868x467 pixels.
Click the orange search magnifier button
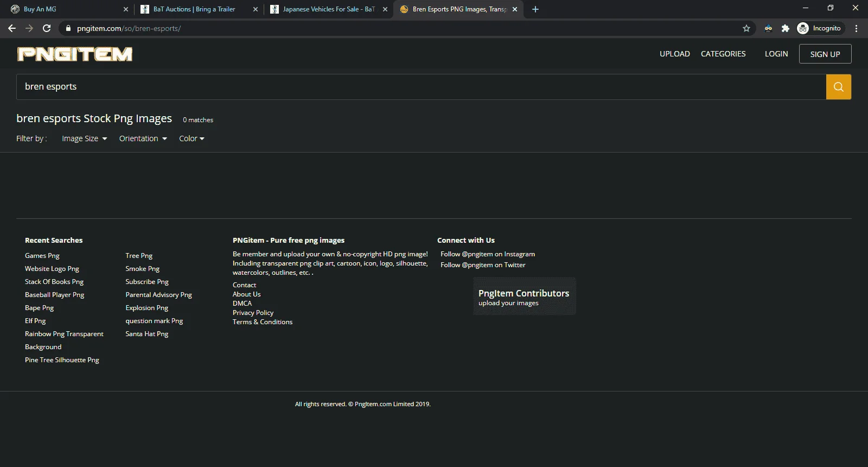point(839,87)
